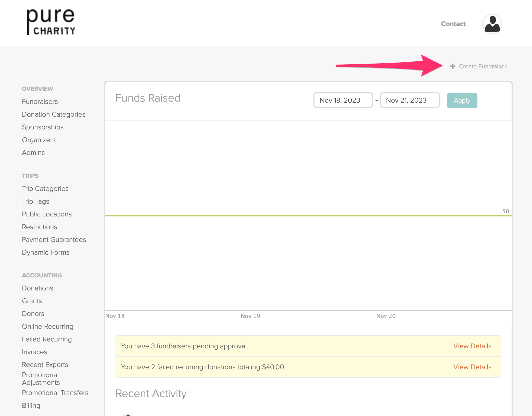View details of failed recurring donations
The width and height of the screenshot is (532, 416).
(472, 367)
